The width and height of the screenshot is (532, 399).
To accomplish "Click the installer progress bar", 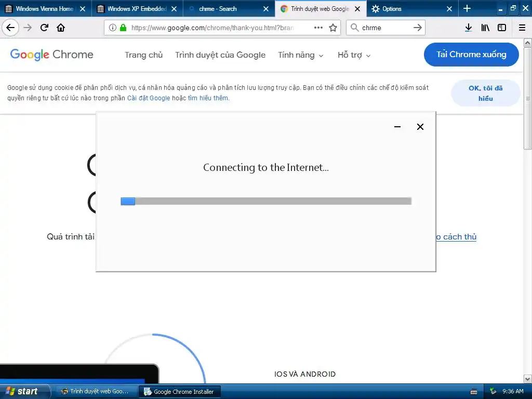I will point(266,201).
